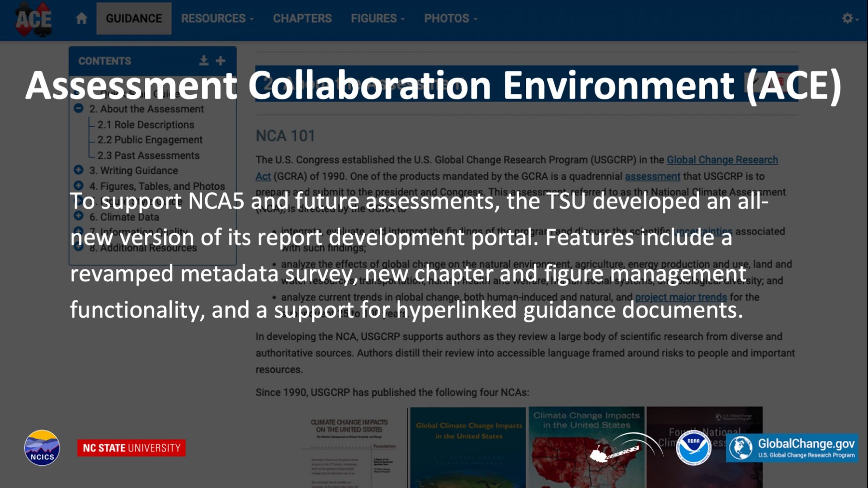Image resolution: width=868 pixels, height=488 pixels.
Task: Open the RESOURCES dropdown menu
Action: coord(217,18)
